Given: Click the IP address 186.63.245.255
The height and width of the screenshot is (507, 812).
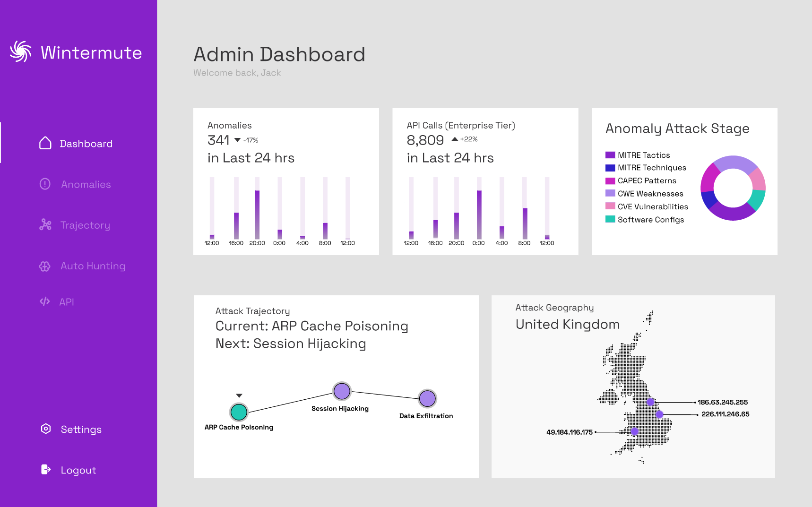Looking at the screenshot, I should 723,403.
